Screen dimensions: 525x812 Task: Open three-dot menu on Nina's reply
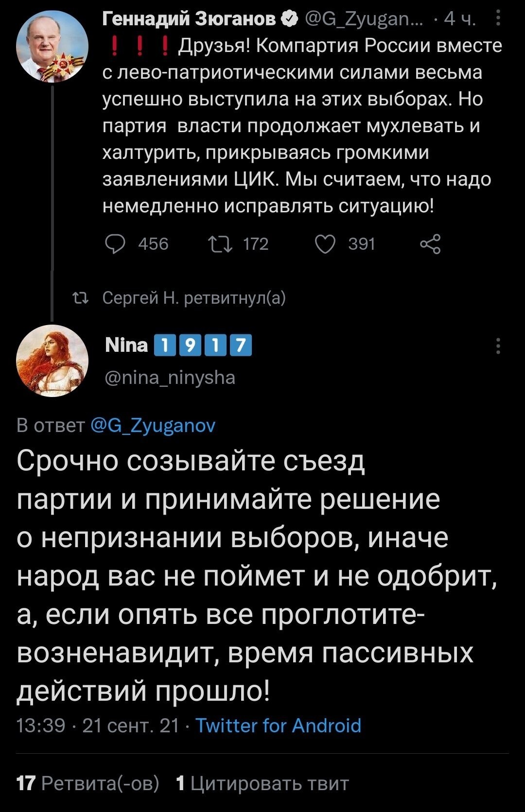(498, 346)
